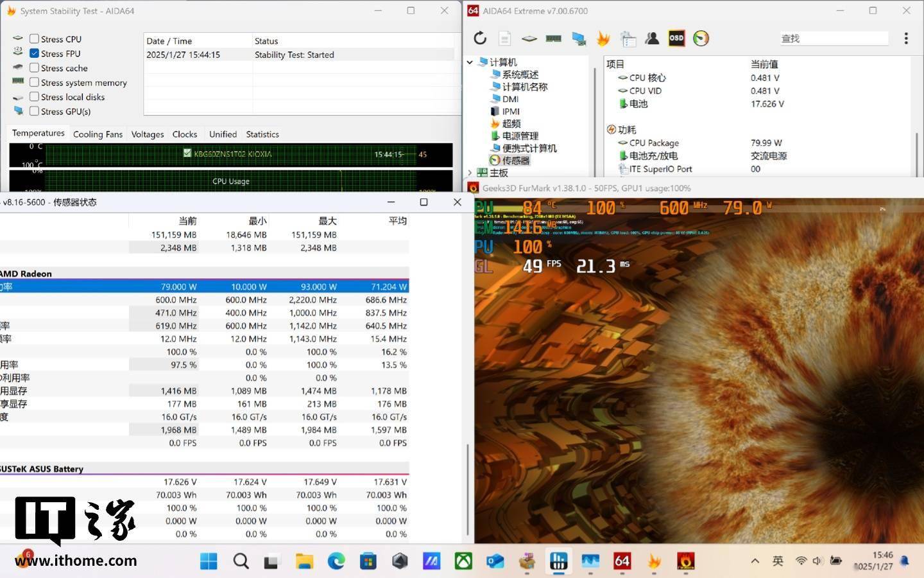The width and height of the screenshot is (924, 578).
Task: Click the memory module benchmark toolbar icon
Action: (553, 39)
